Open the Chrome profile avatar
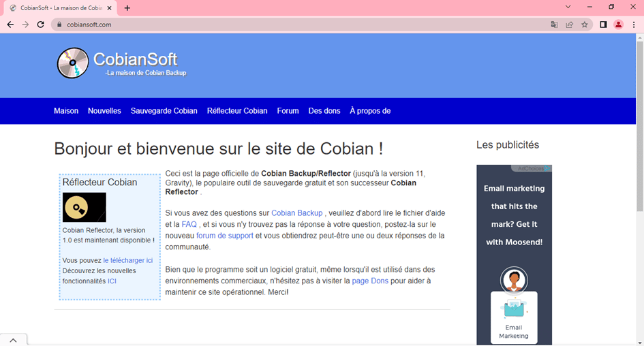This screenshot has height=346, width=644. [618, 25]
